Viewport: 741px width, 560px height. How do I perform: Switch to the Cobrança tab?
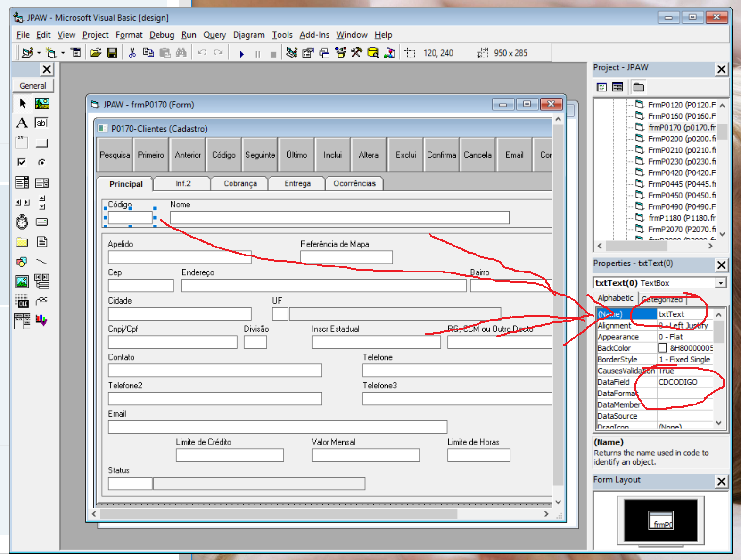(x=240, y=184)
